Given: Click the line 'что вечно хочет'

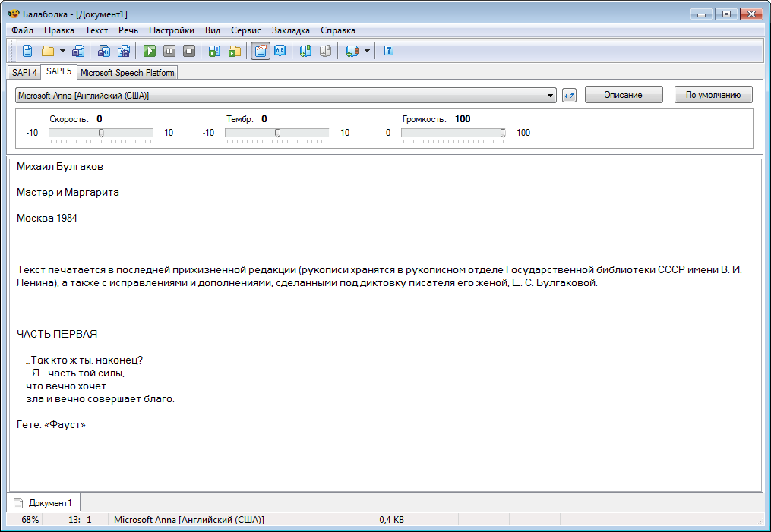Looking at the screenshot, I should tap(66, 386).
